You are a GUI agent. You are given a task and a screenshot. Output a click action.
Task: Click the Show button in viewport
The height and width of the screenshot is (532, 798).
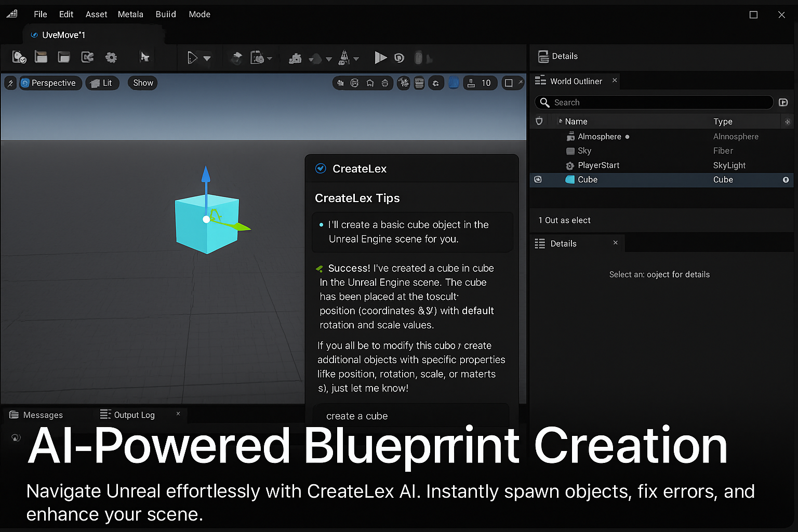pos(143,83)
